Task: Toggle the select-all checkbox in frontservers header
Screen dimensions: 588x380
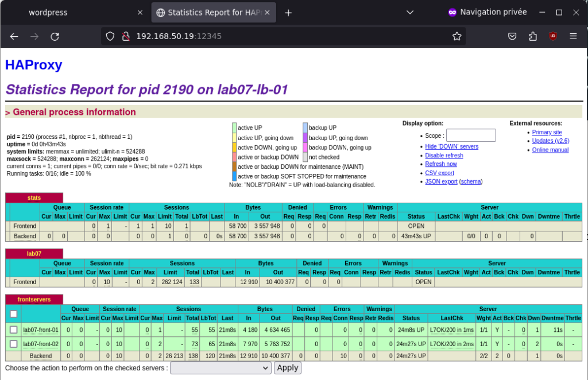Action: pos(13,313)
